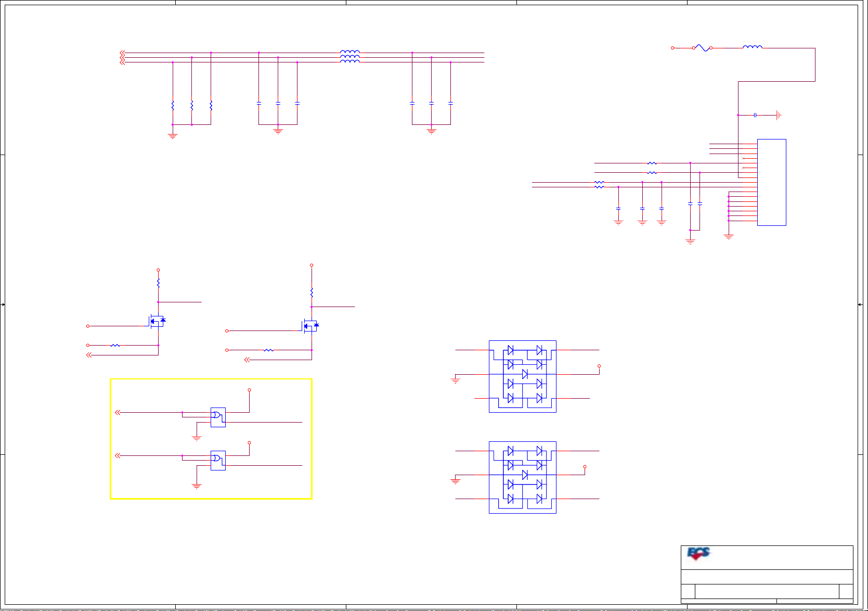868x611 pixels.
Task: Click the pull-up resistor above the right MOSFET
Action: (x=312, y=292)
